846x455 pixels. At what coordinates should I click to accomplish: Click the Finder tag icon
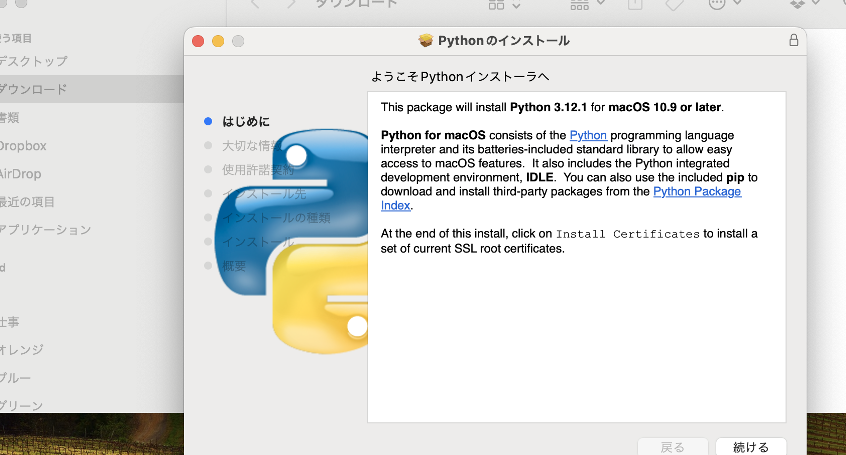[x=674, y=5]
